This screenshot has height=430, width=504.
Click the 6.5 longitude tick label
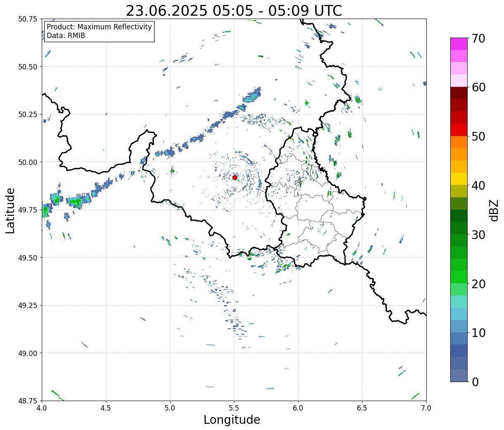click(362, 408)
